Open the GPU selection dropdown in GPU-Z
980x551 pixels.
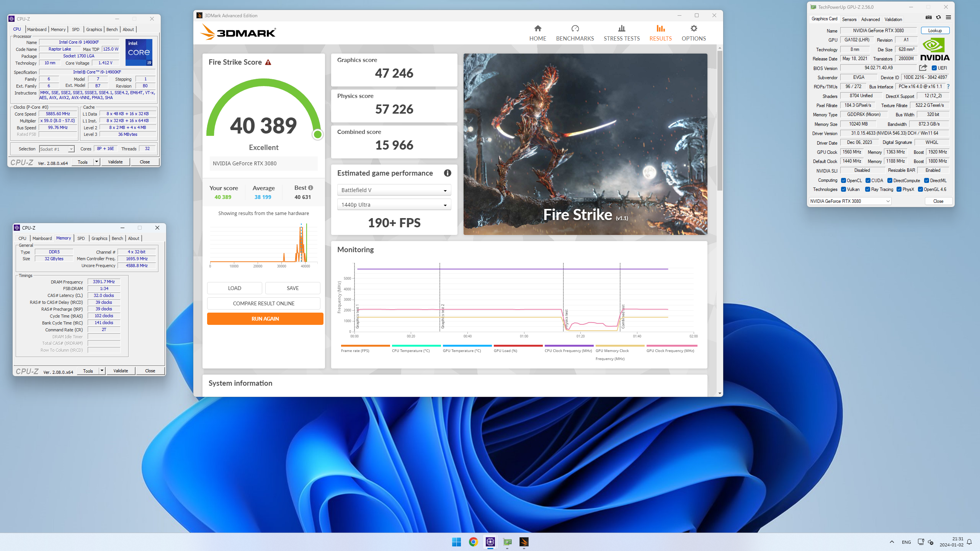pyautogui.click(x=850, y=201)
